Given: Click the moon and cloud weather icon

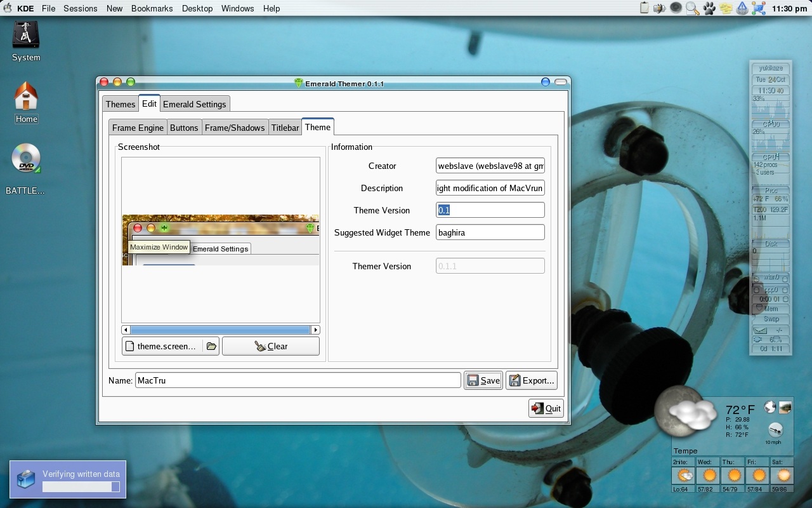Looking at the screenshot, I should (685, 411).
